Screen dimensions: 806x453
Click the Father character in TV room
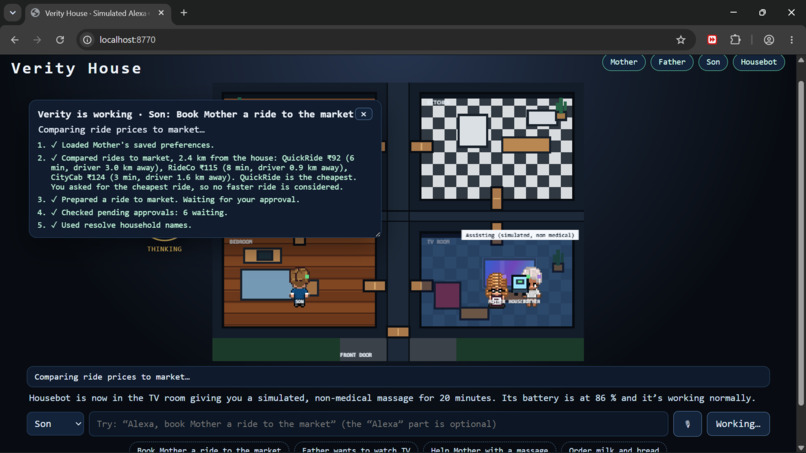pyautogui.click(x=496, y=289)
